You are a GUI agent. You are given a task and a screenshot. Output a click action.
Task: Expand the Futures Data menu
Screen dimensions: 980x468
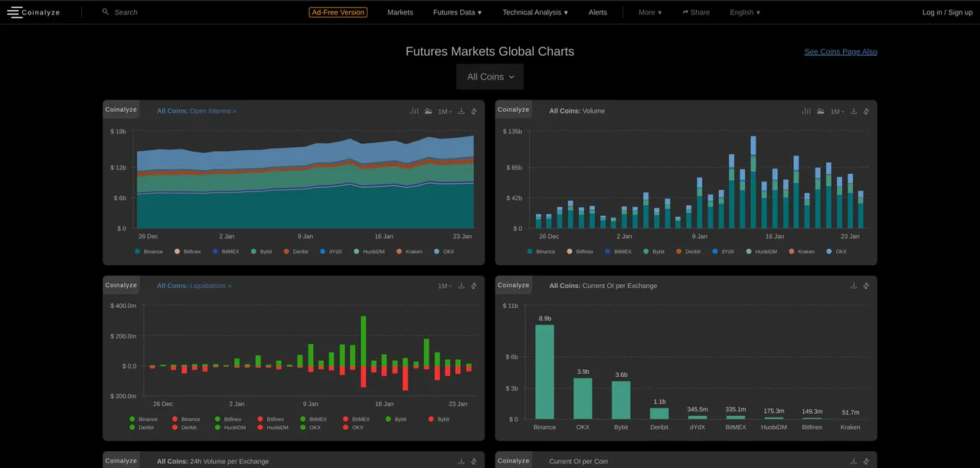click(x=457, y=12)
